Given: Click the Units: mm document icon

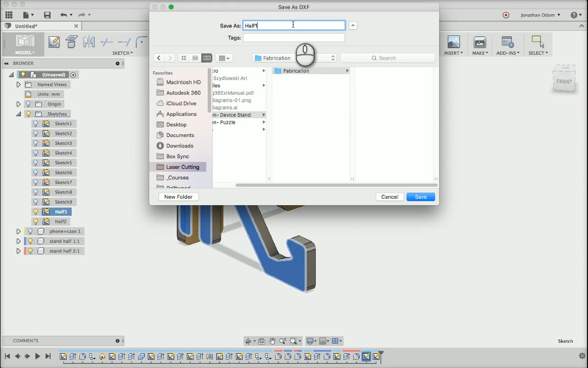Looking at the screenshot, I should (x=29, y=94).
